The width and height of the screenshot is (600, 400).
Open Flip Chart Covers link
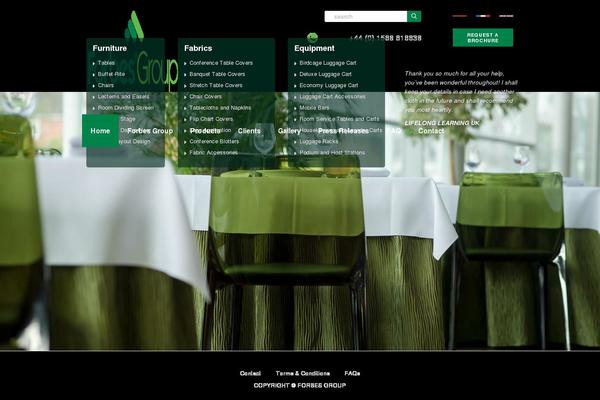click(x=211, y=119)
